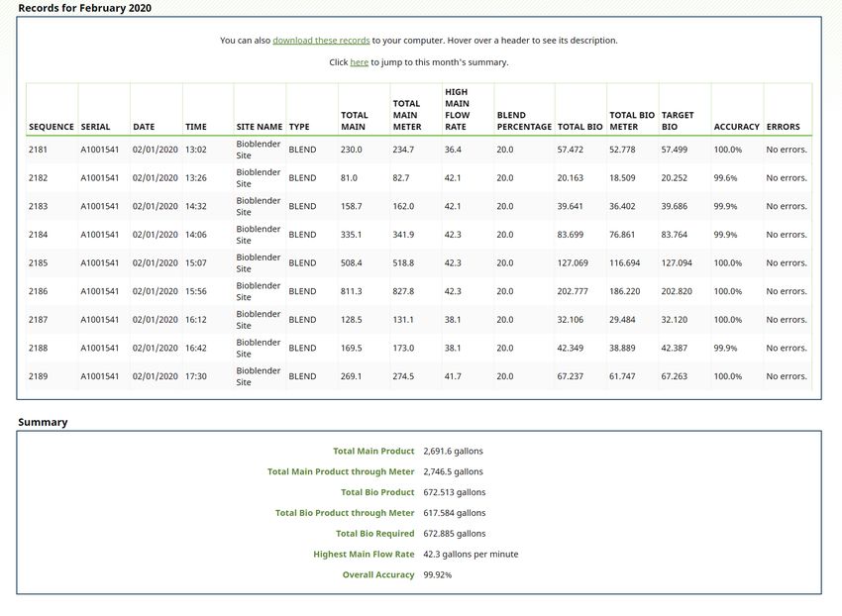Select overall accuracy value 99.92%
This screenshot has height=616, width=842.
click(x=438, y=575)
